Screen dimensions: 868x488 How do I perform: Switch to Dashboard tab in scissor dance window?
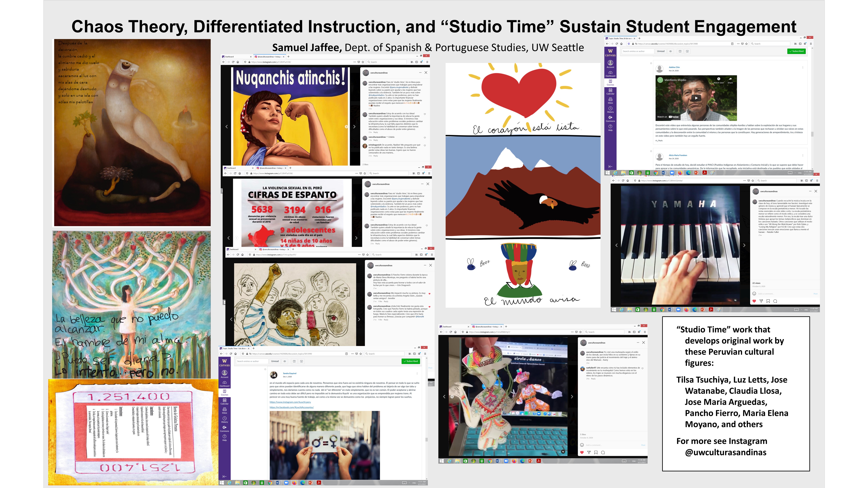447,327
